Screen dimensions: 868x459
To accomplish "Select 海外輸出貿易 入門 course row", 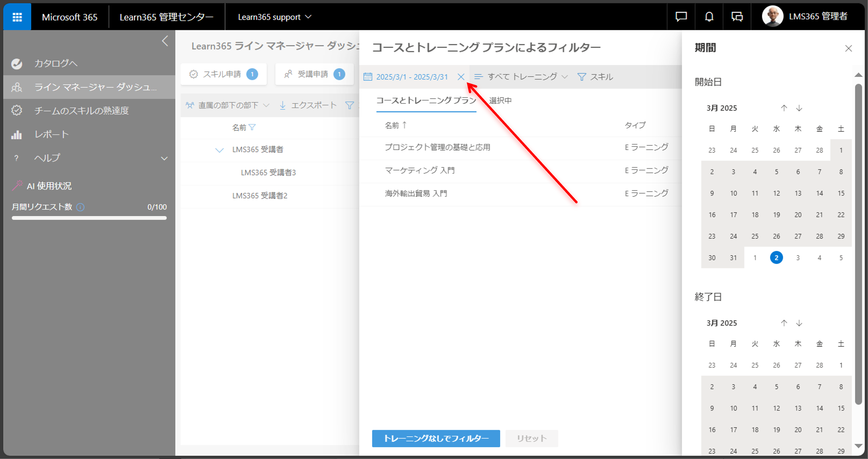I will point(520,193).
